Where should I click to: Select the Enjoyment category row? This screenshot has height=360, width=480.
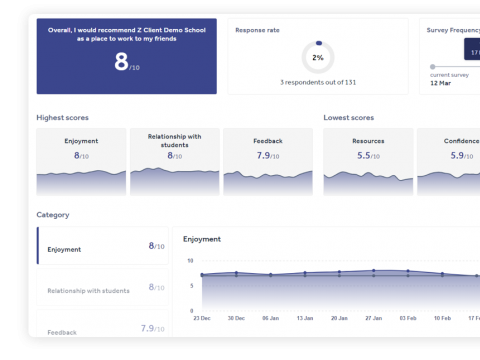(x=103, y=246)
